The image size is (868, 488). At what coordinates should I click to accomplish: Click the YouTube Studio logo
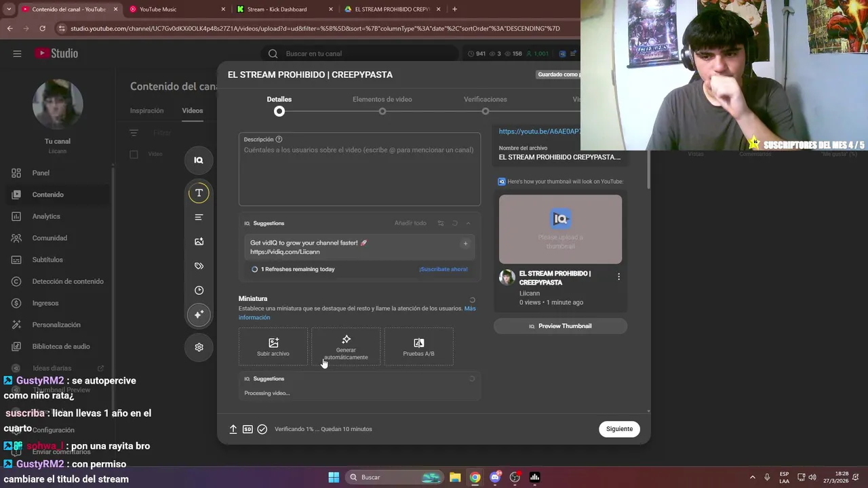click(57, 54)
